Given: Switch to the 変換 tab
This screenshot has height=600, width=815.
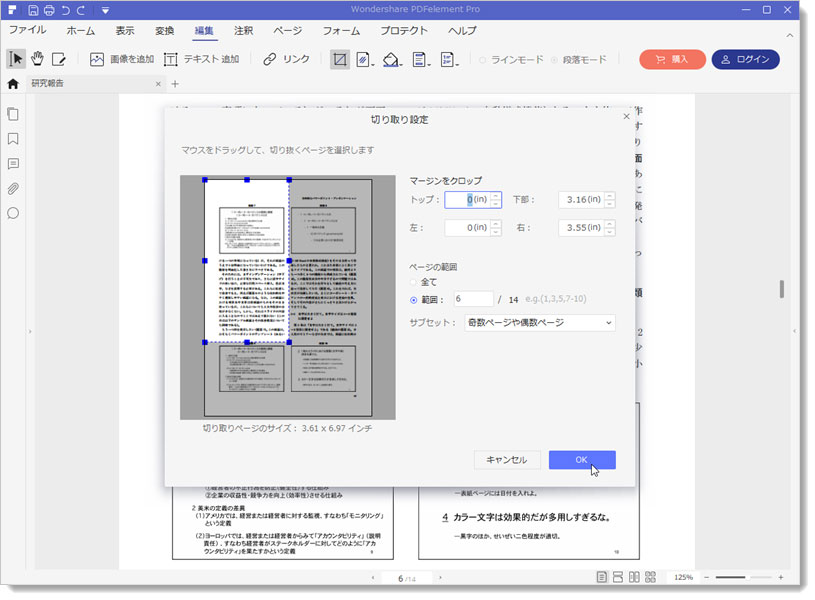Looking at the screenshot, I should 164,31.
